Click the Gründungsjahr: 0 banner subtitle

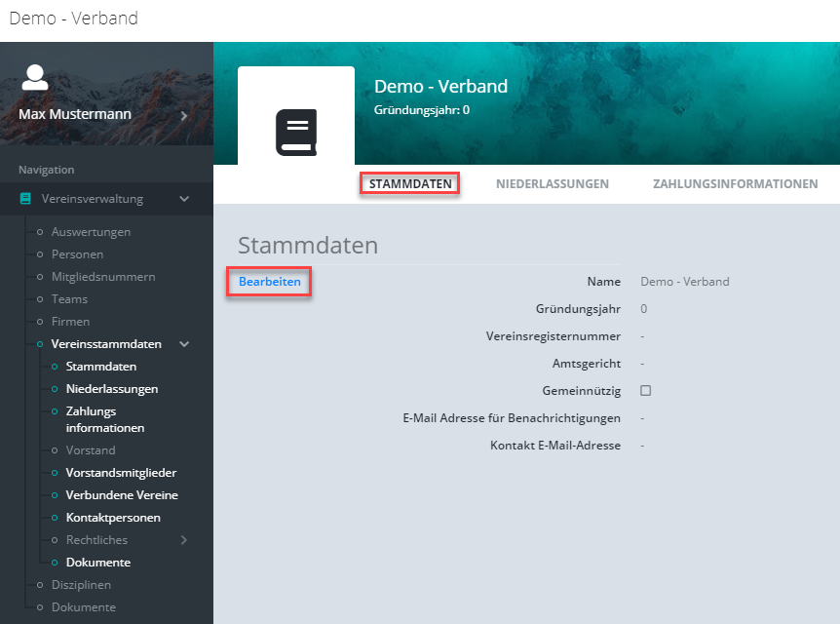coord(422,110)
